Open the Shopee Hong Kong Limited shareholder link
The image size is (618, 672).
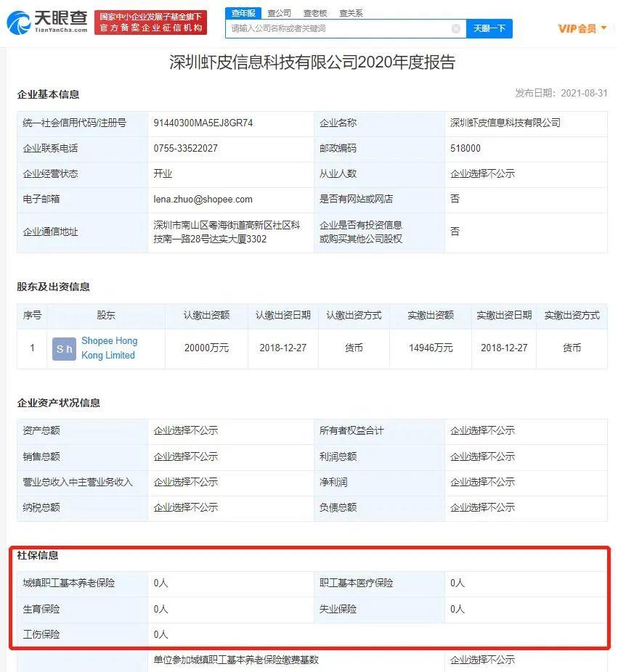pyautogui.click(x=109, y=348)
